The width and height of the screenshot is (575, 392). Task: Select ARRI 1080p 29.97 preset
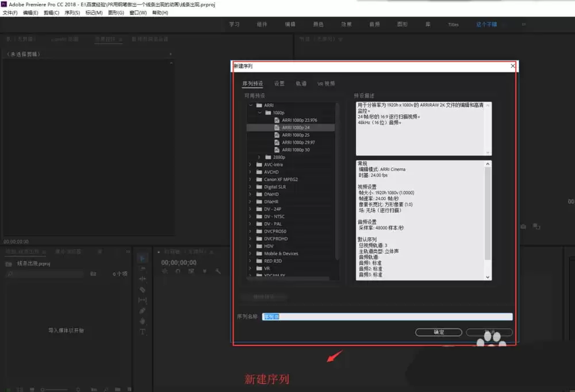(x=291, y=143)
